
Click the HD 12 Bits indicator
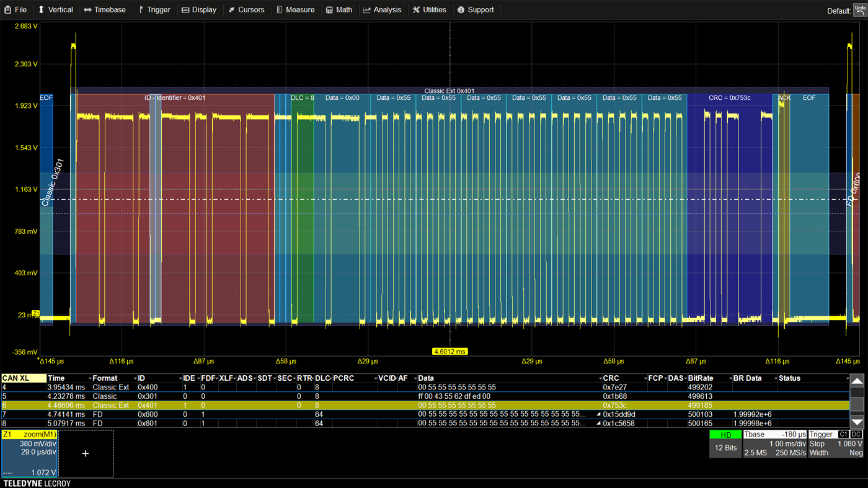click(x=725, y=443)
